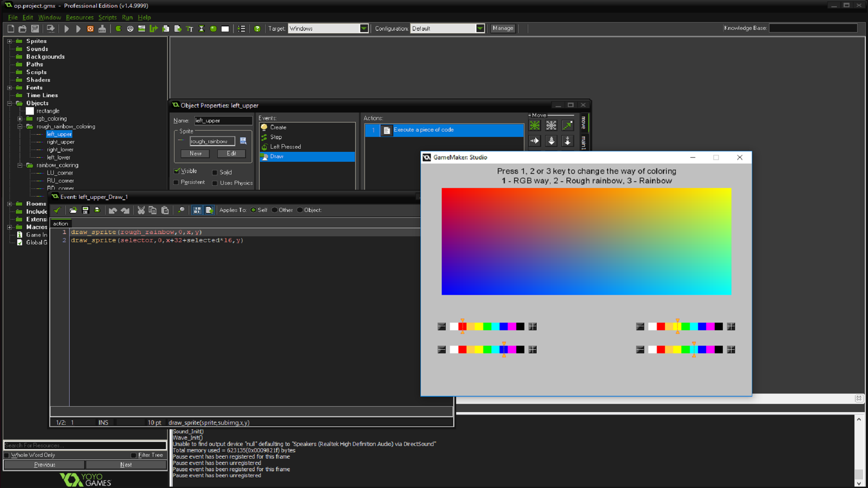Expand the Fonts tree folder
The height and width of the screenshot is (488, 868).
[9, 88]
